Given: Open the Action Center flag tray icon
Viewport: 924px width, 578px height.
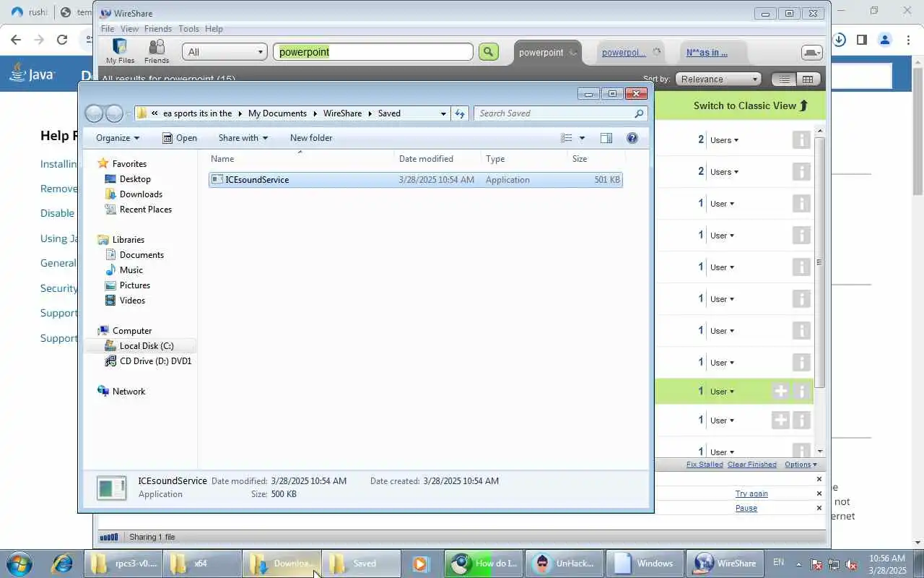Looking at the screenshot, I should 816,564.
